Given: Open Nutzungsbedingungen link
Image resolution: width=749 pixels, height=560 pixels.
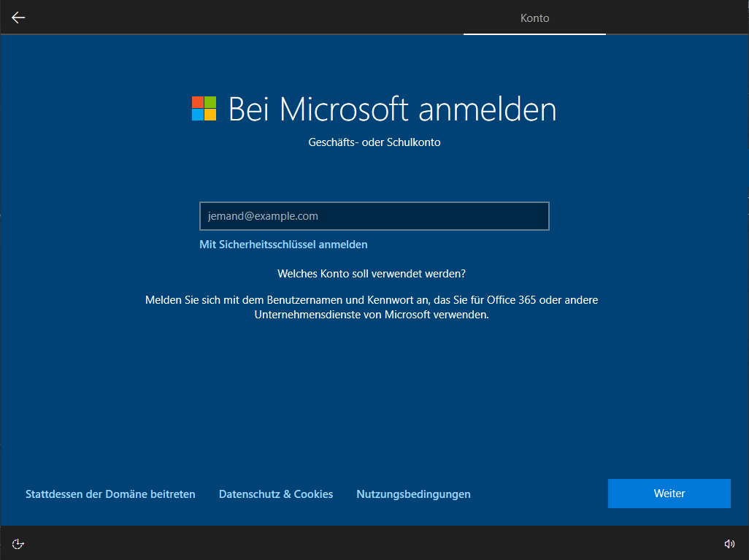Looking at the screenshot, I should [x=413, y=494].
